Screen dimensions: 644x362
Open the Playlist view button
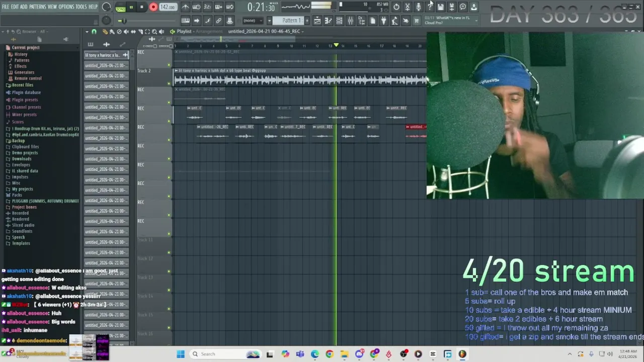tap(317, 21)
